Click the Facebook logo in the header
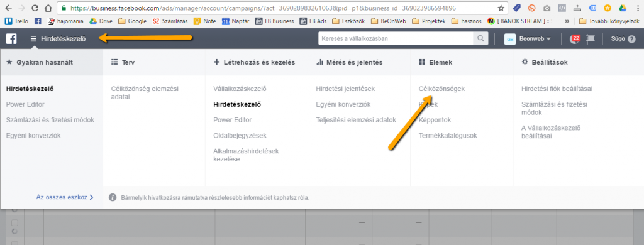Screen dimensions: 644x245 pyautogui.click(x=11, y=38)
